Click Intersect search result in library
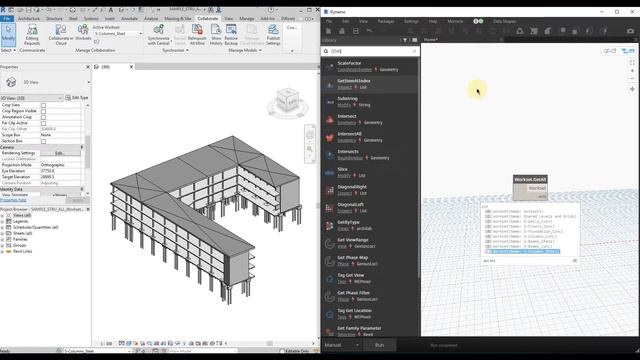The height and width of the screenshot is (360, 640). (x=369, y=119)
